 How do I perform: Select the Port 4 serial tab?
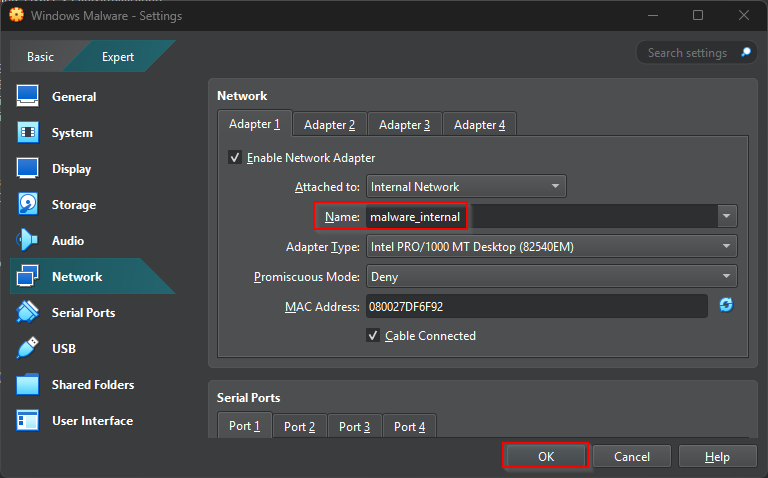(x=409, y=427)
